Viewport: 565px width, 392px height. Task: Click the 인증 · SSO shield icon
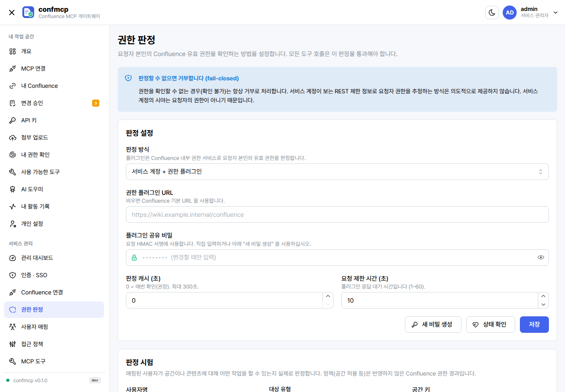coord(13,275)
